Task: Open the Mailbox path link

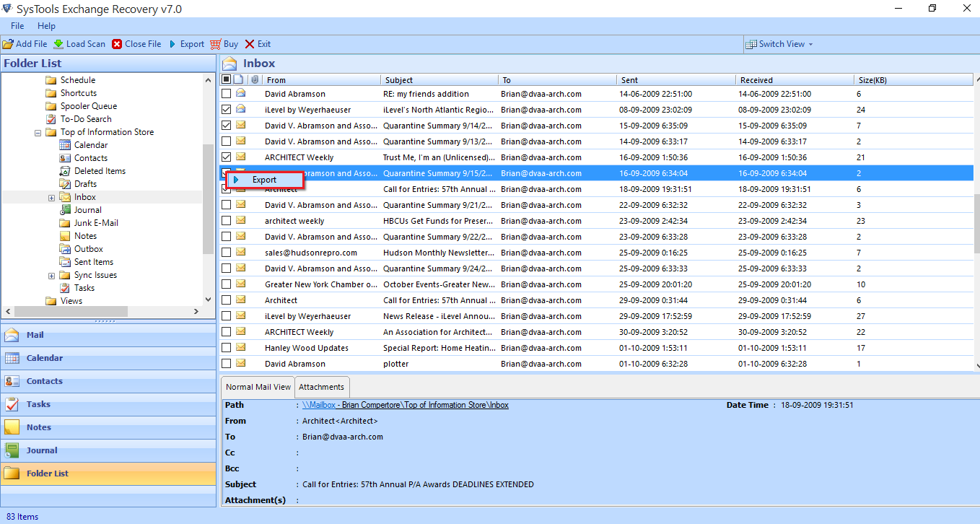Action: [x=405, y=405]
